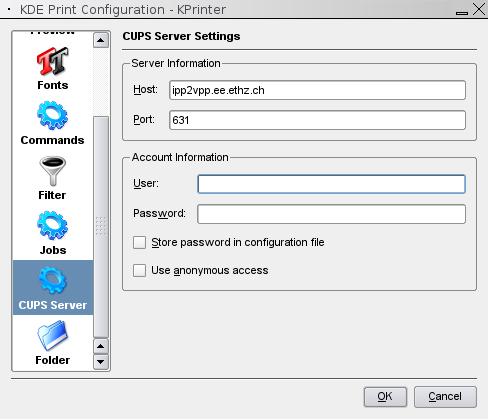Go to the Jobs settings page
Viewport: 488px width, 419px height.
click(x=53, y=233)
